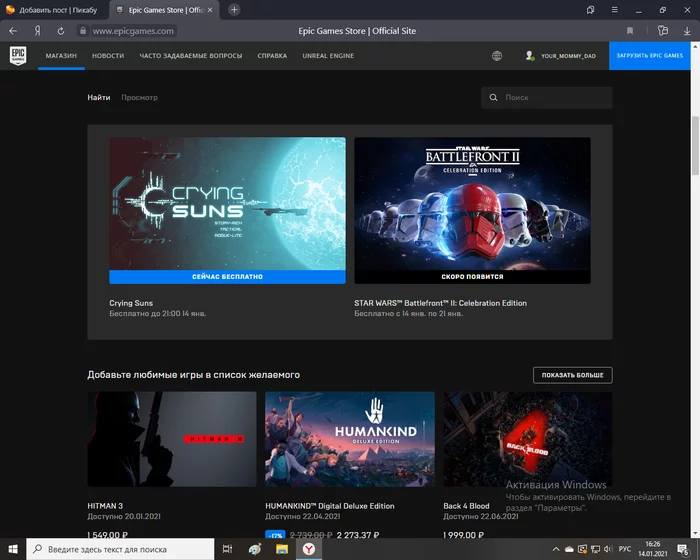Bookmark this page using the bookmark icon
The width and height of the screenshot is (700, 560).
pos(630,31)
